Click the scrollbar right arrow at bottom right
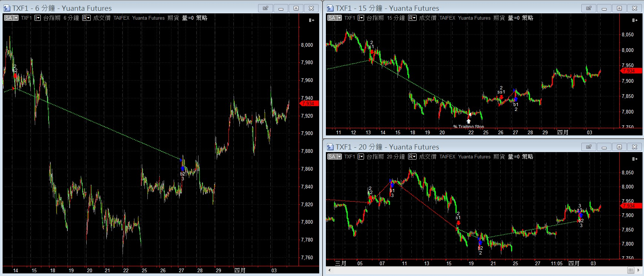The height and width of the screenshot is (276, 644). tap(639, 270)
